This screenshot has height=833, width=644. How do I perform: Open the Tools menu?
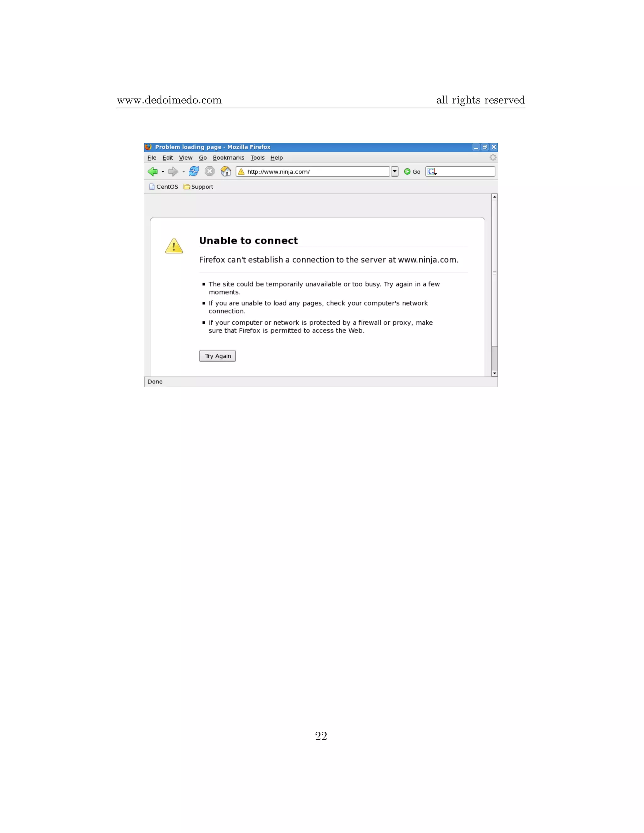click(x=257, y=157)
